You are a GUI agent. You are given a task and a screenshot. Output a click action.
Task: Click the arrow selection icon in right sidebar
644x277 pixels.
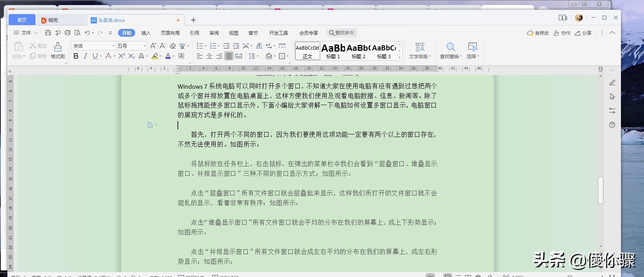[612, 97]
